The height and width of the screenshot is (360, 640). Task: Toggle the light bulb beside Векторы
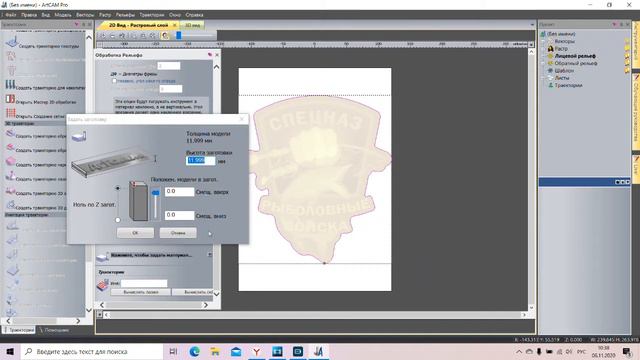pyautogui.click(x=627, y=41)
